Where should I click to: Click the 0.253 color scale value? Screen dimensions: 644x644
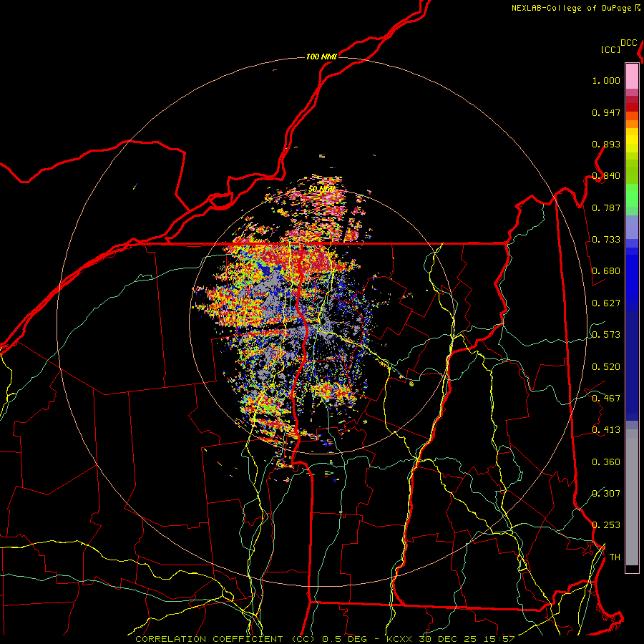pos(606,525)
